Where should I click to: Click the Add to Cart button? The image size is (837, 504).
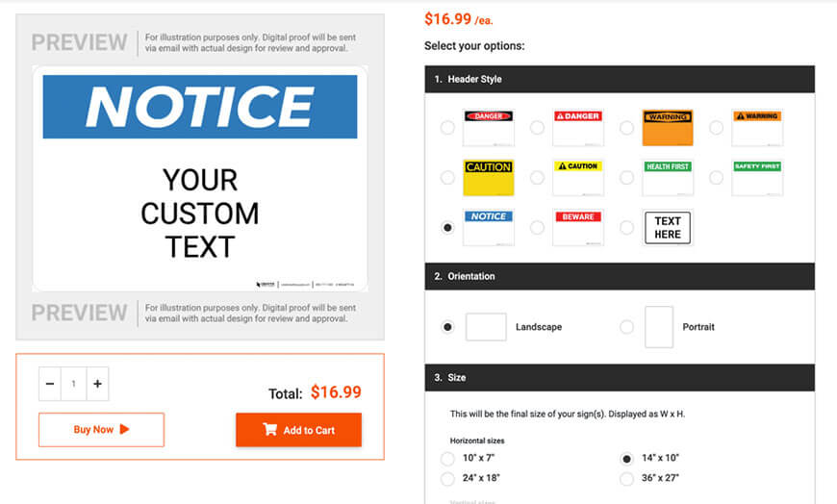click(x=298, y=430)
